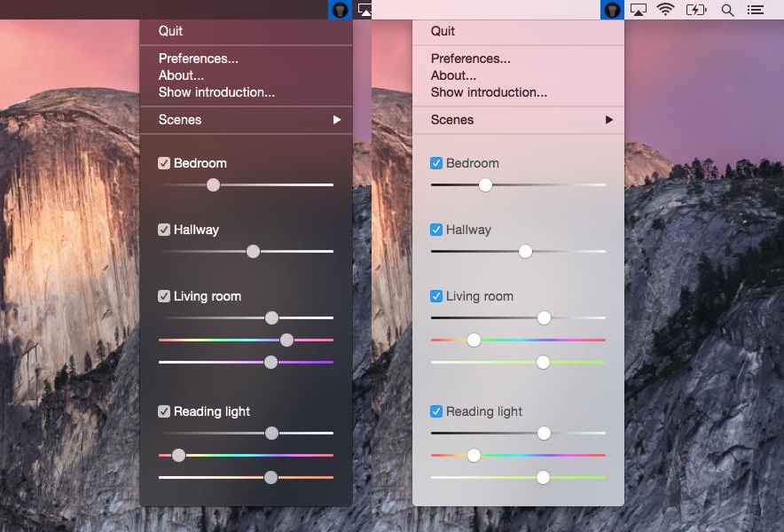784x532 pixels.
Task: Open Notification Center list icon
Action: pos(755,10)
